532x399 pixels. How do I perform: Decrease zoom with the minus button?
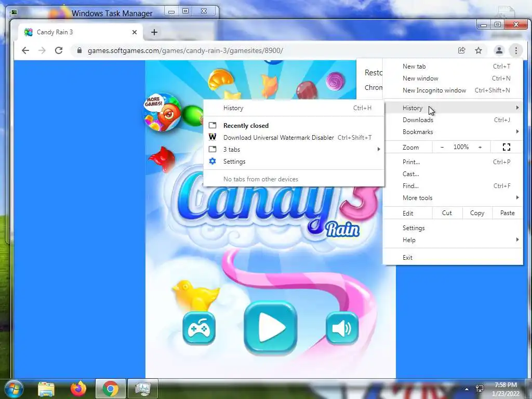(x=442, y=147)
